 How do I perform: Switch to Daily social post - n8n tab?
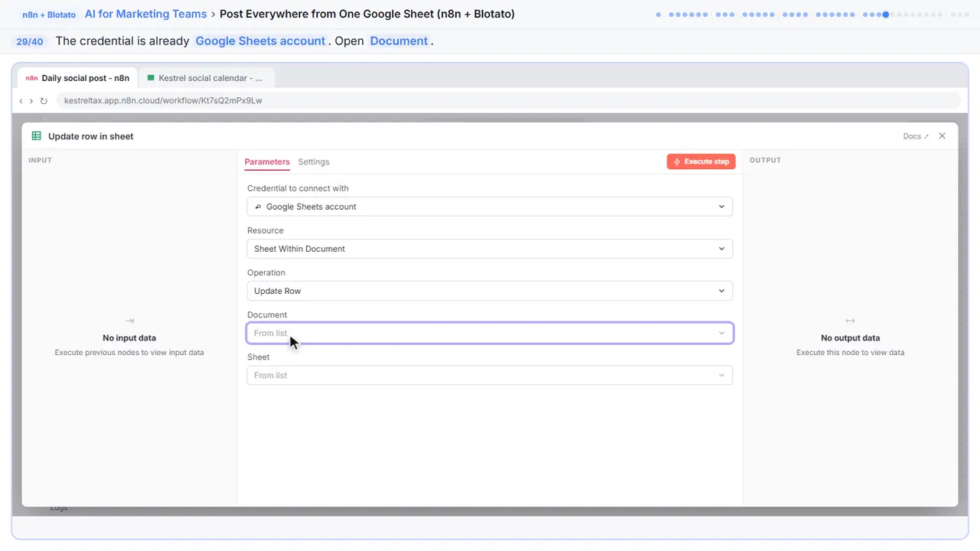[x=77, y=78]
